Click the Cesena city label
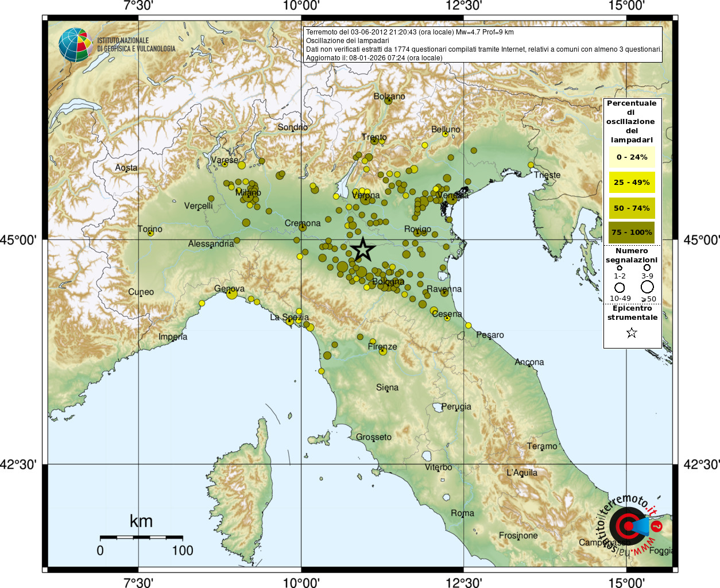Viewport: 720px width, 588px height. click(447, 314)
